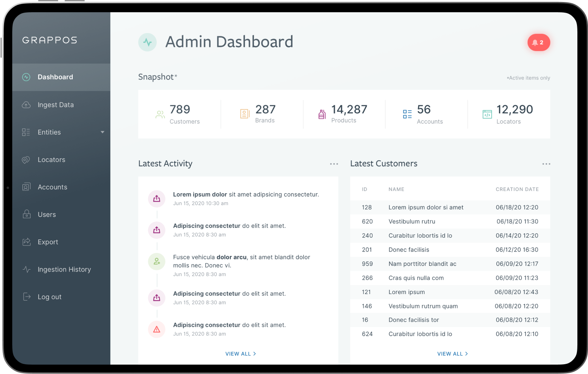Select Log out from the sidebar
588x374 pixels.
tap(49, 297)
